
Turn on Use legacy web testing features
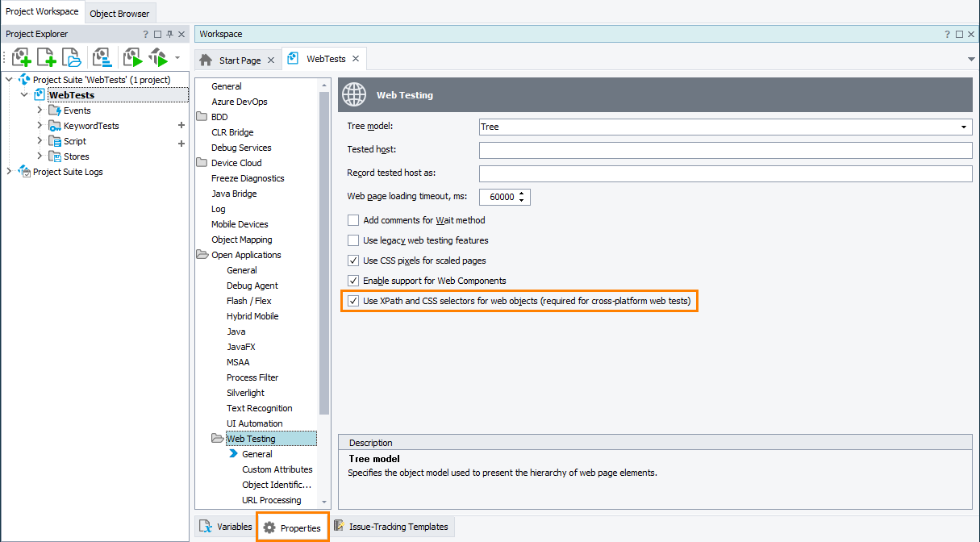[x=353, y=239]
